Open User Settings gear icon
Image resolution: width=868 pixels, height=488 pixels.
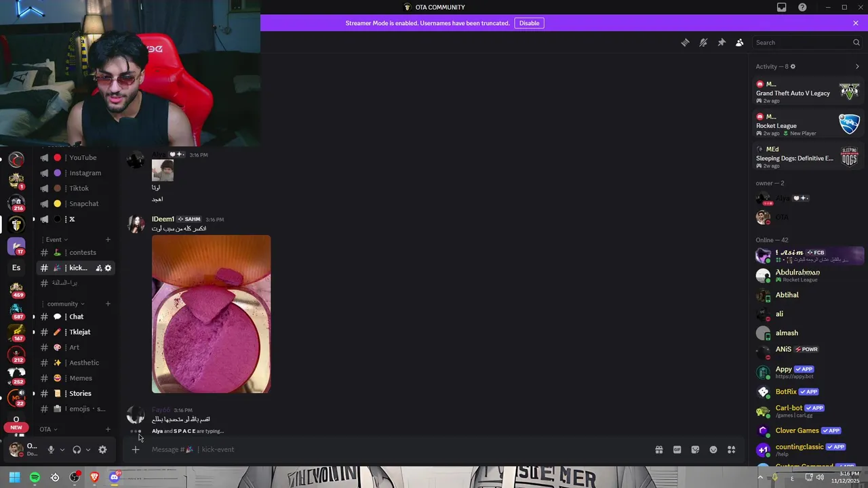(x=102, y=449)
